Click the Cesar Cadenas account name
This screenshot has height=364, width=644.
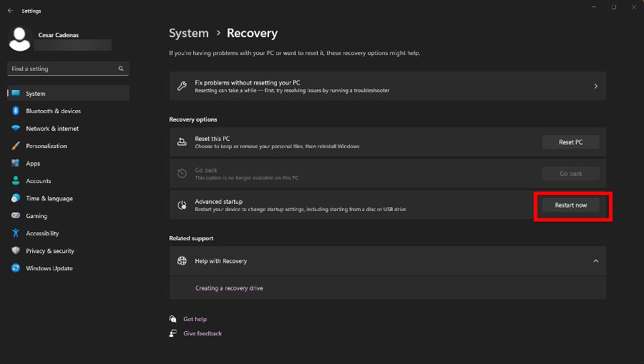point(59,35)
